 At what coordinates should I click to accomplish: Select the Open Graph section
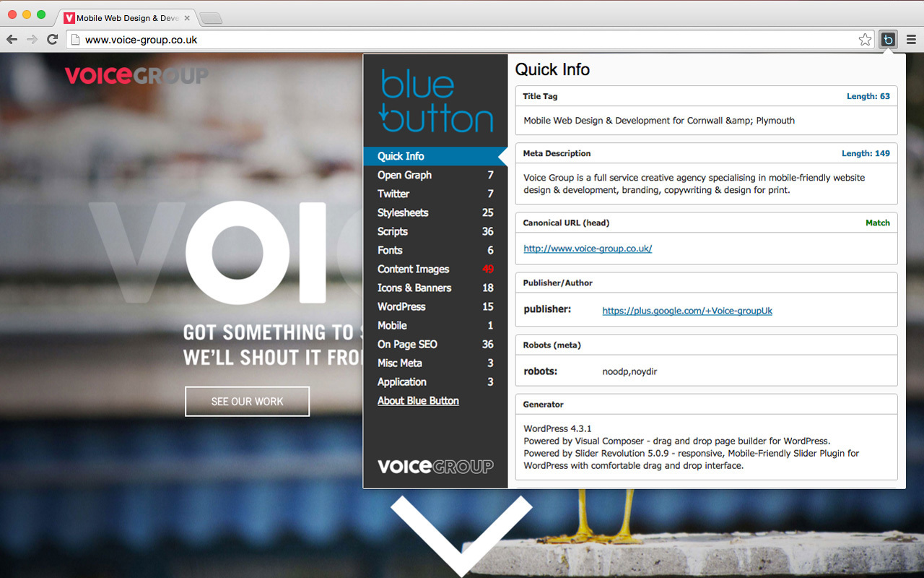[x=404, y=175]
